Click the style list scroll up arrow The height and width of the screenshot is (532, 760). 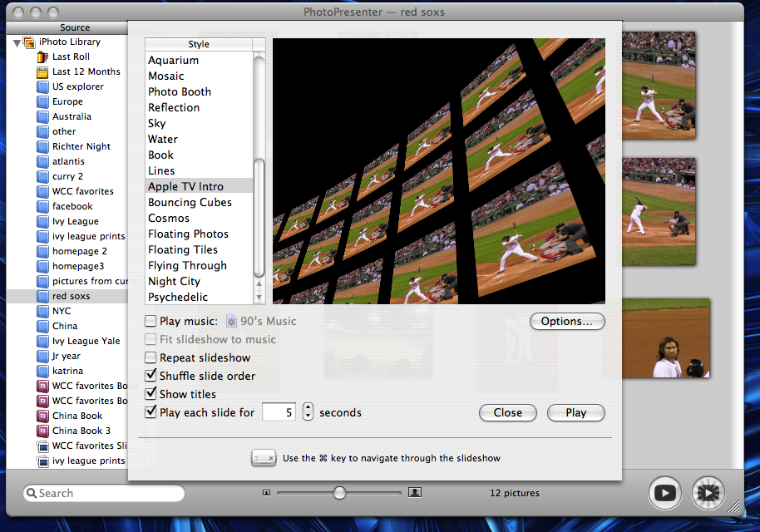259,284
